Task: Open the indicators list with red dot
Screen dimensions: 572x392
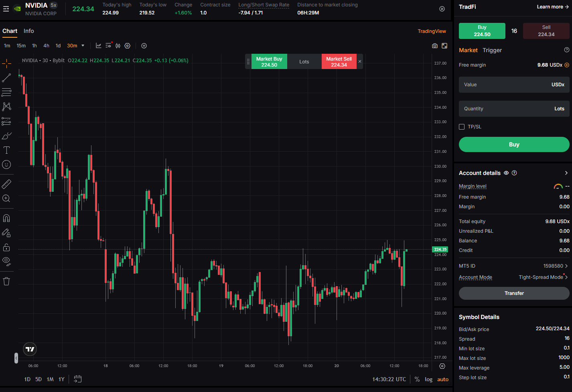Action: 108,46
